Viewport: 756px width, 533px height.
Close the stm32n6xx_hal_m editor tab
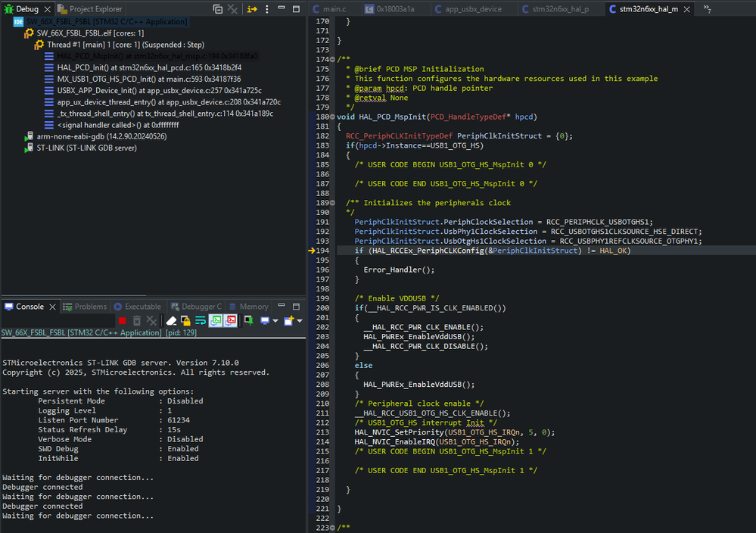687,9
